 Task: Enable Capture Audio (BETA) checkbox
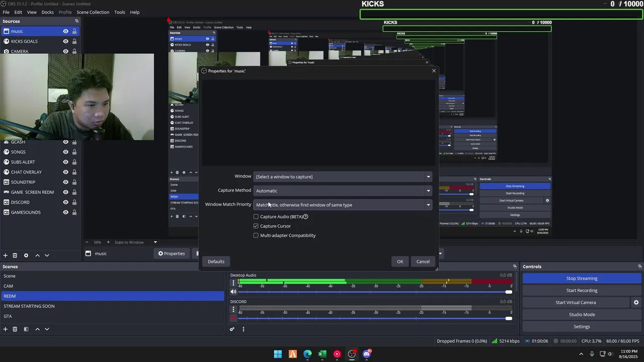click(256, 217)
